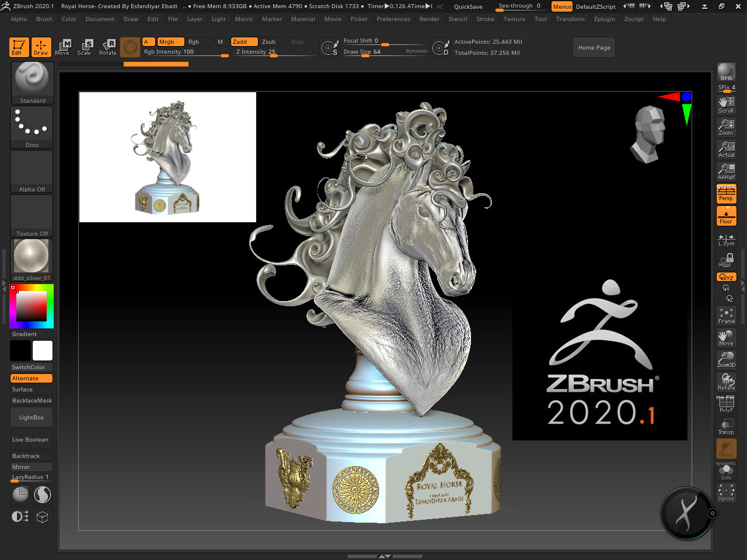The image size is (747, 560).
Task: Activate the top-shelf Rotate mode
Action: 107,47
